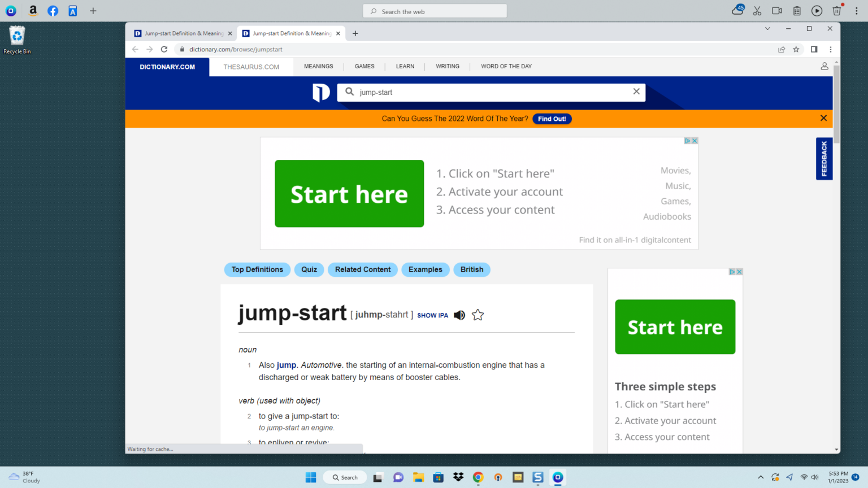Bookmark the page with the star icon

[x=796, y=49]
